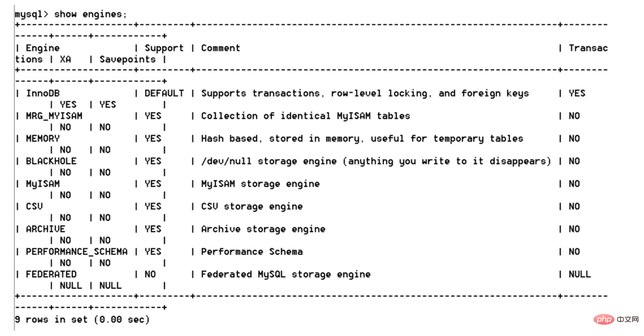
Task: Click the PERFORMANCE_SCHEMA engine name
Action: click(x=76, y=251)
